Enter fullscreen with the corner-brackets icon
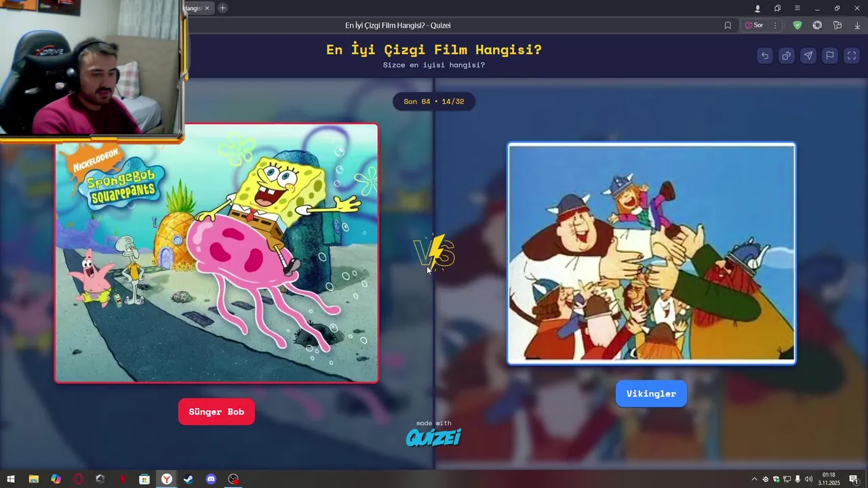Image resolution: width=868 pixels, height=488 pixels. click(x=852, y=56)
